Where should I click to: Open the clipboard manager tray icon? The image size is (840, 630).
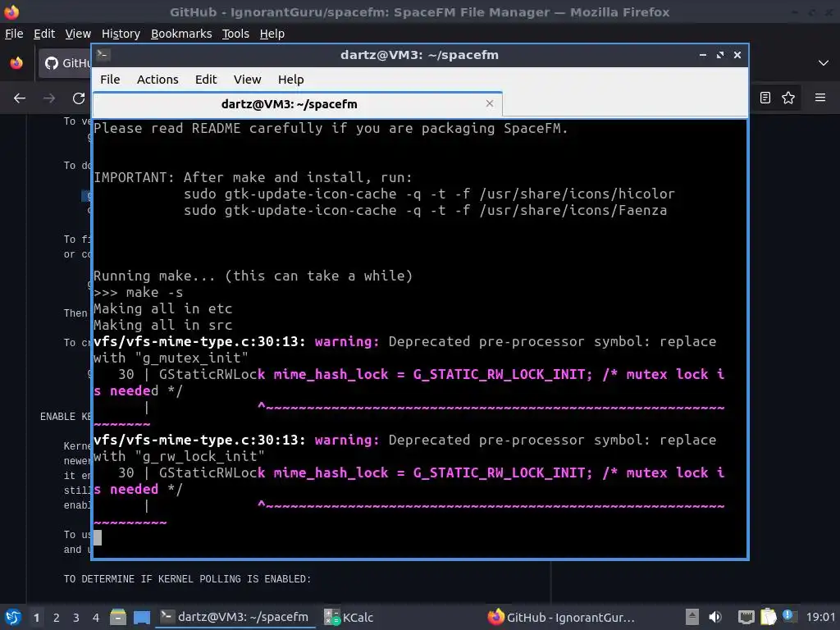click(768, 617)
